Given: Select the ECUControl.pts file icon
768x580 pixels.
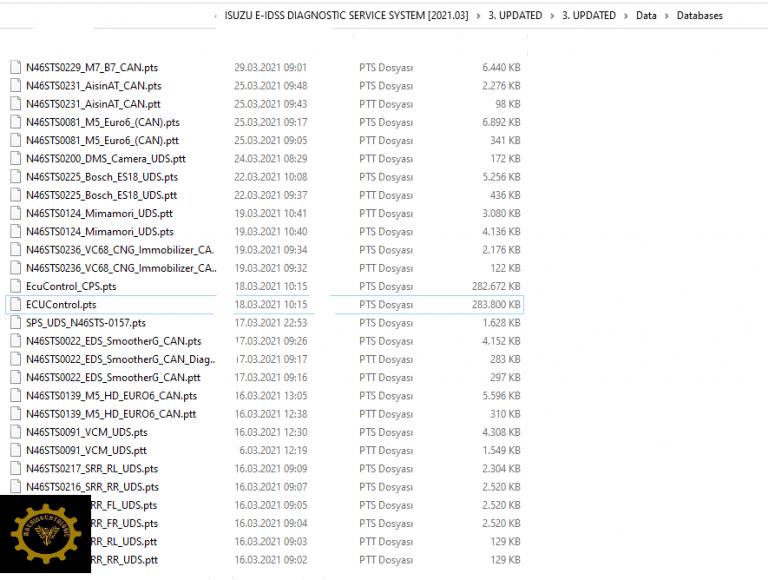Looking at the screenshot, I should (16, 304).
